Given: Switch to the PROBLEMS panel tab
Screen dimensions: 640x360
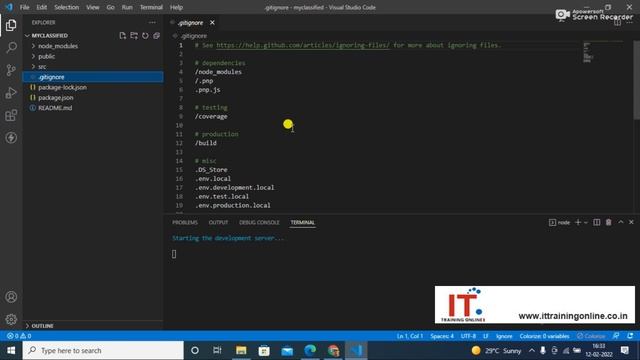Looking at the screenshot, I should point(185,222).
